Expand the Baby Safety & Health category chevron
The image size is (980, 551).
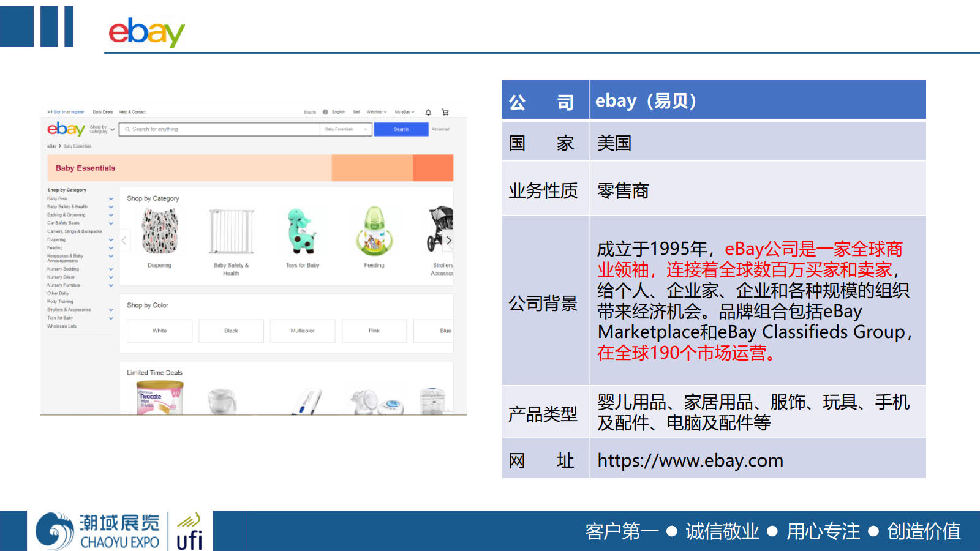pyautogui.click(x=111, y=207)
